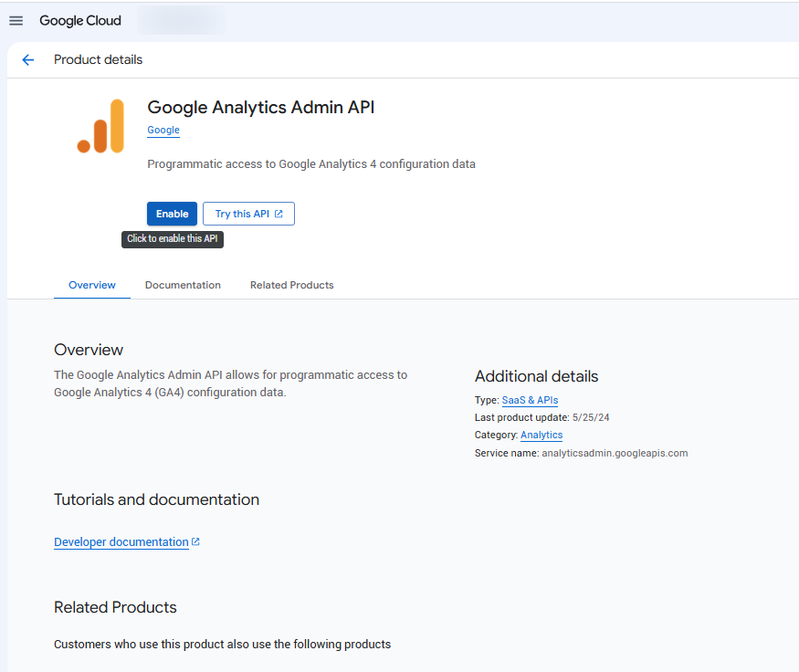Click the Additional details heading
Image resolution: width=799 pixels, height=672 pixels.
(x=537, y=376)
